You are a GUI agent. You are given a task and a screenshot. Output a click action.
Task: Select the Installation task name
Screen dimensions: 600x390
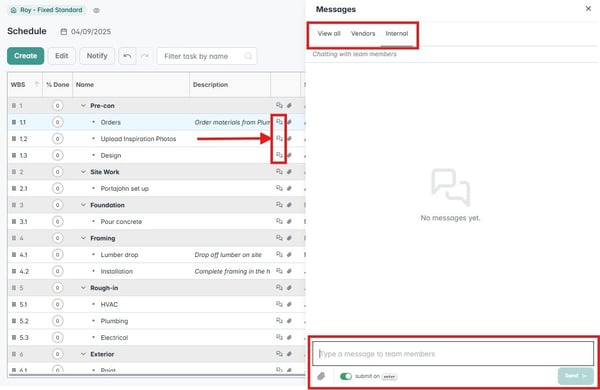pyautogui.click(x=117, y=271)
